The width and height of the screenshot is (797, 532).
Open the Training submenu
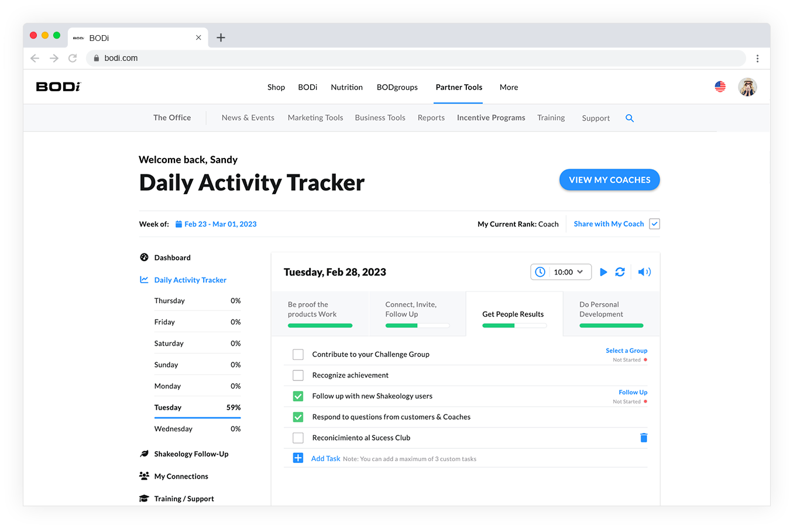click(551, 118)
